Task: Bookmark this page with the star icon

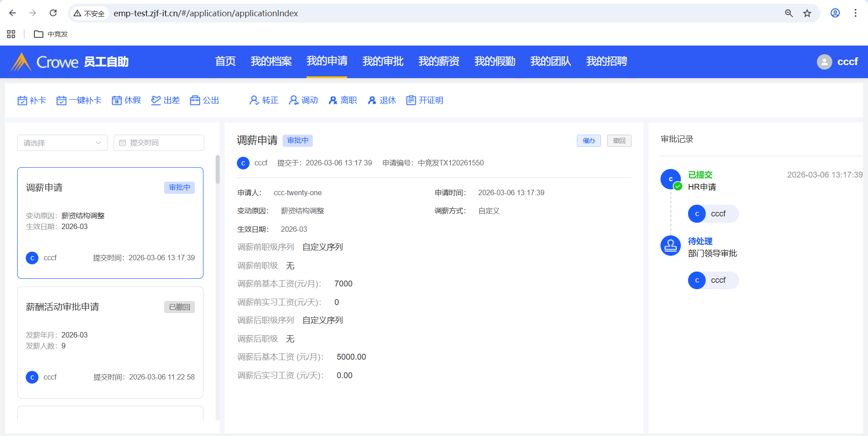Action: [807, 13]
